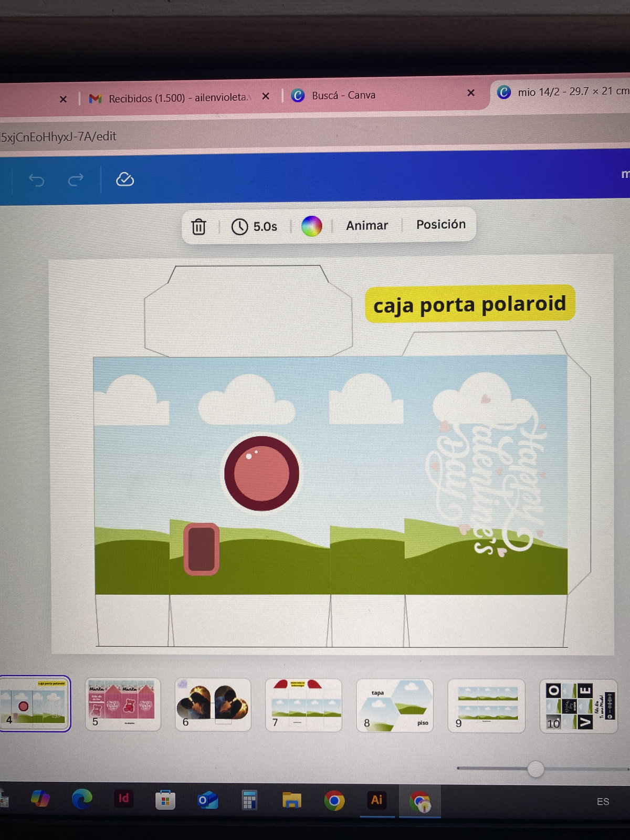The image size is (630, 840).
Task: Open Adobe InDesign from the taskbar
Action: 123,799
